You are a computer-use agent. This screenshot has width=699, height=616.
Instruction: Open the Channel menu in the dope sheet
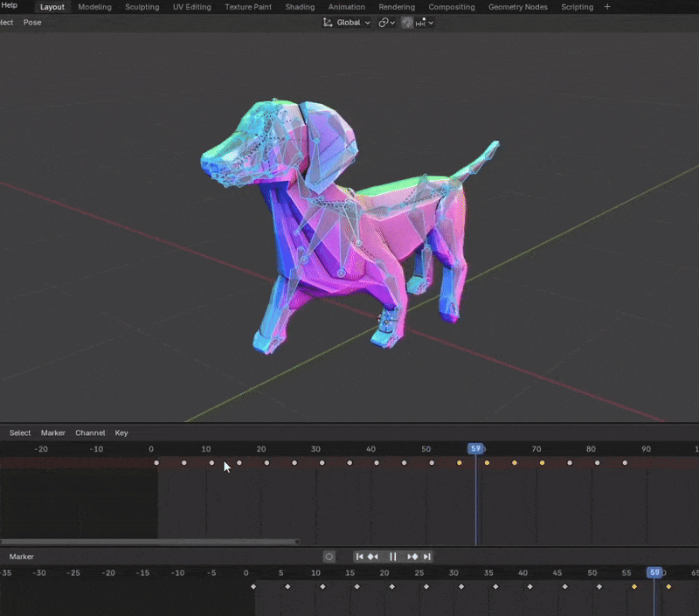pos(90,433)
